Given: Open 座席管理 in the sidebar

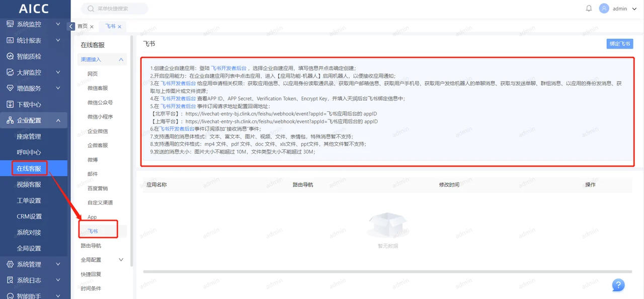Looking at the screenshot, I should click(29, 136).
